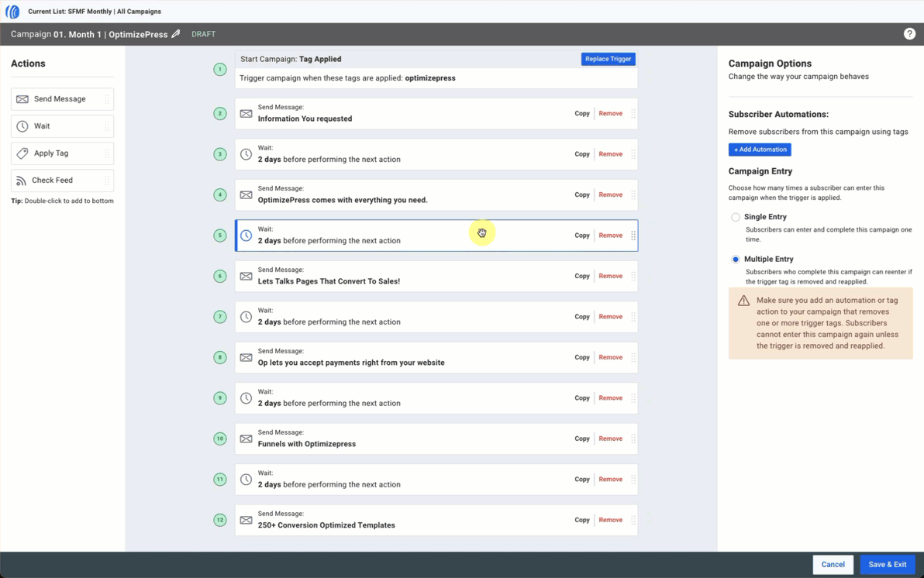Click envelope icon for Funnels with Optimizepress
This screenshot has height=578, width=924.
coord(247,439)
